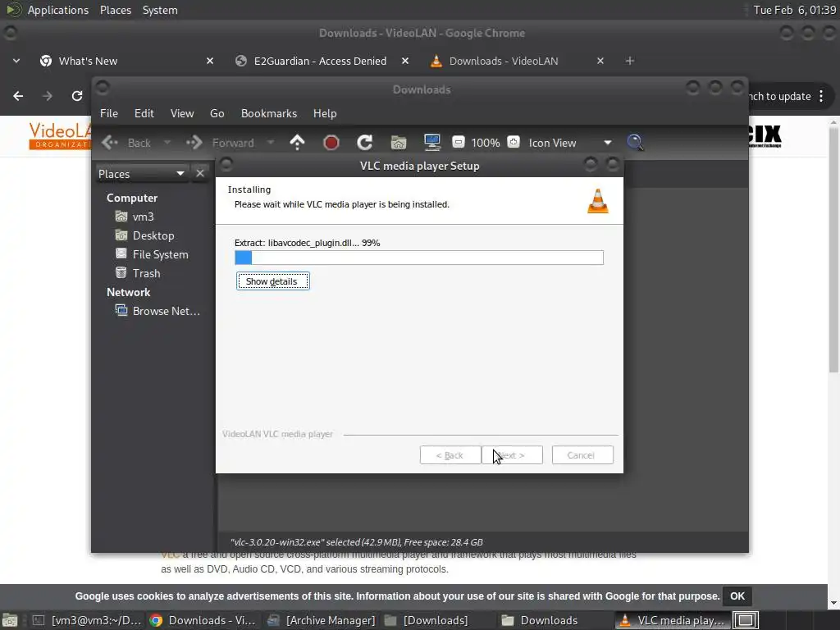The width and height of the screenshot is (840, 630).
Task: Click the Back button in VLC Setup
Action: coord(450,455)
